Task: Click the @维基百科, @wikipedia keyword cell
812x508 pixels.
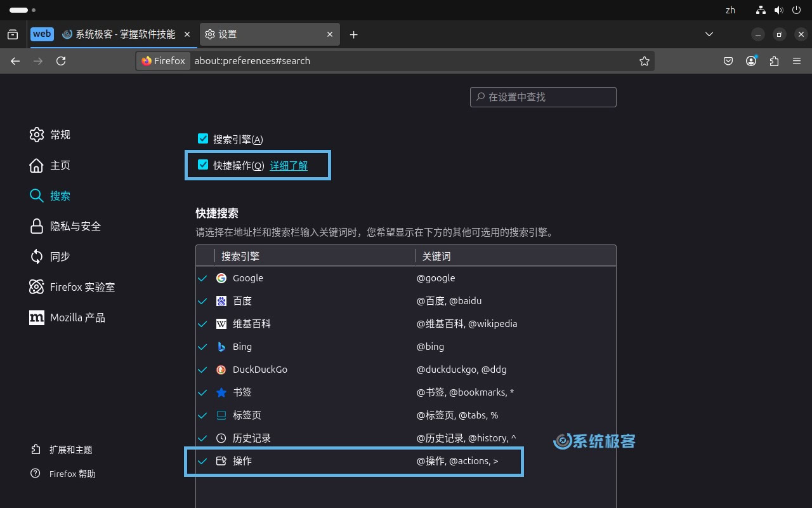Action: pos(467,324)
